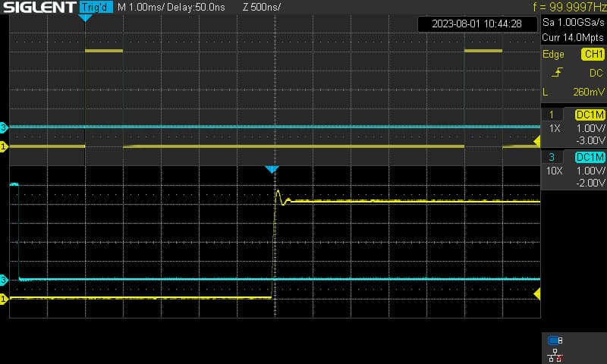
Task: Select channel 3 ground marker in zoom view
Action: click(x=4, y=280)
